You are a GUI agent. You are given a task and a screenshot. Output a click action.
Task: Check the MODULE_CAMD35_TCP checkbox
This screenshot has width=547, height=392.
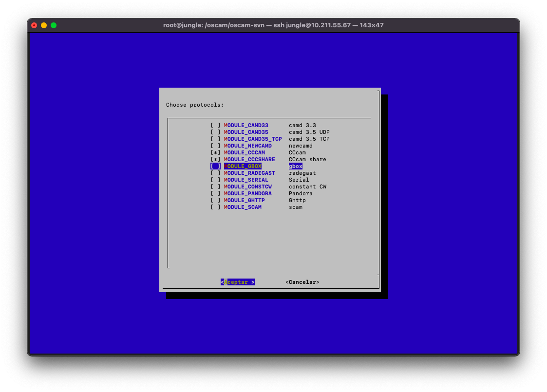coord(215,139)
